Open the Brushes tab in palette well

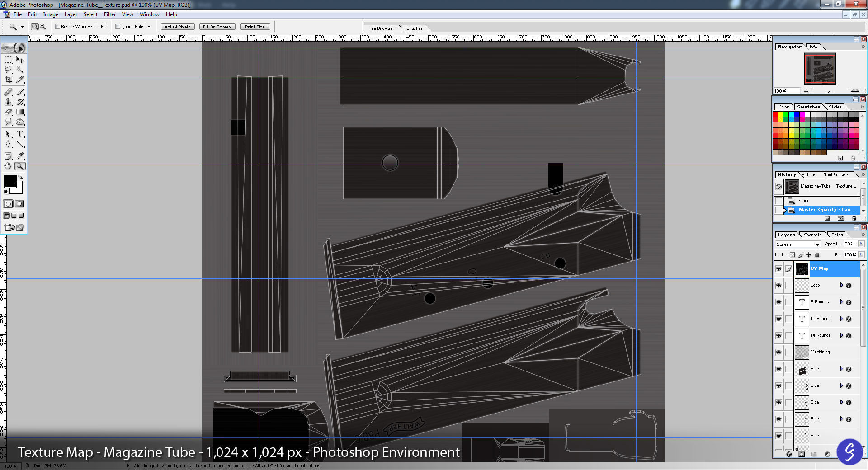pyautogui.click(x=415, y=28)
